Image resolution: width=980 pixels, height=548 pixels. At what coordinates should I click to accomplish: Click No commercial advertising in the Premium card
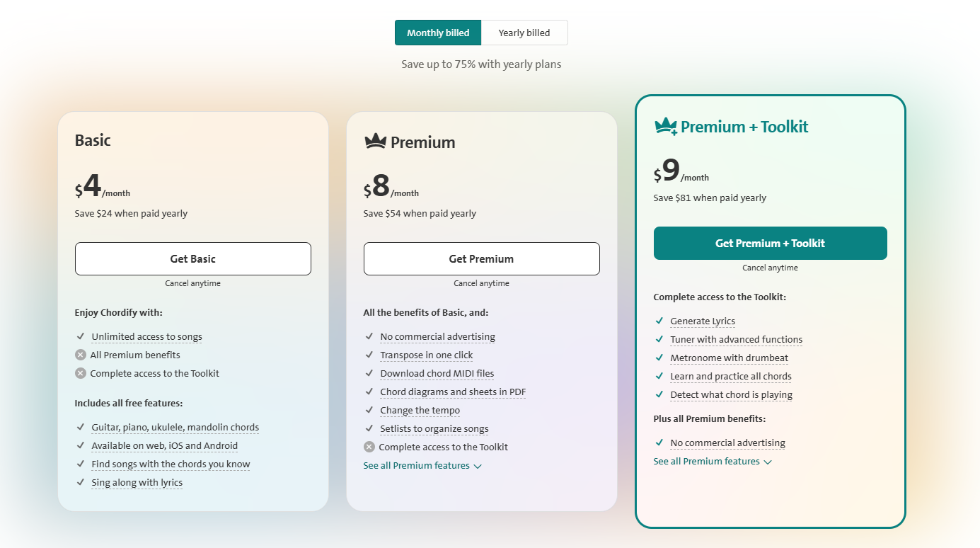click(x=437, y=337)
